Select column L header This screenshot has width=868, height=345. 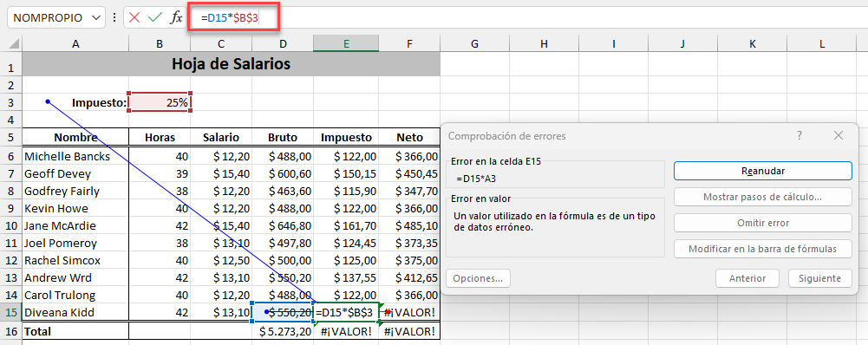pos(821,43)
